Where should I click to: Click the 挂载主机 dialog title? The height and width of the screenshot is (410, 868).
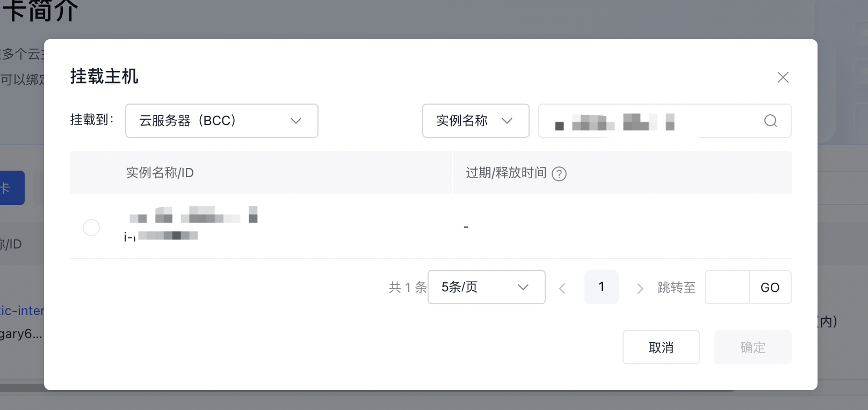(104, 76)
